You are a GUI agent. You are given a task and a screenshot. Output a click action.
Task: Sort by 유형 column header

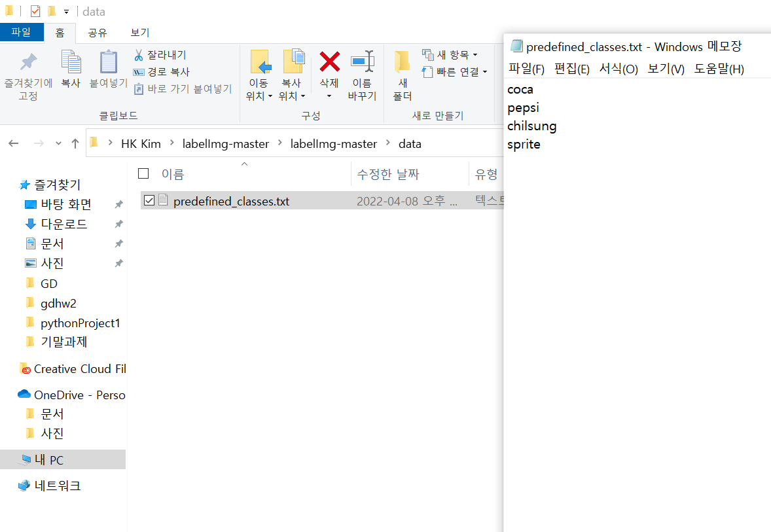point(486,174)
